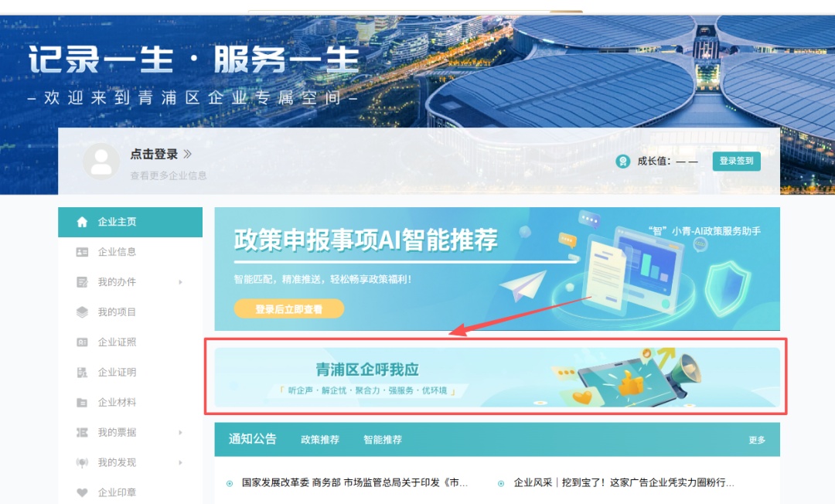Click the ID card icon for 企业信息
The width and height of the screenshot is (835, 504).
coord(82,252)
